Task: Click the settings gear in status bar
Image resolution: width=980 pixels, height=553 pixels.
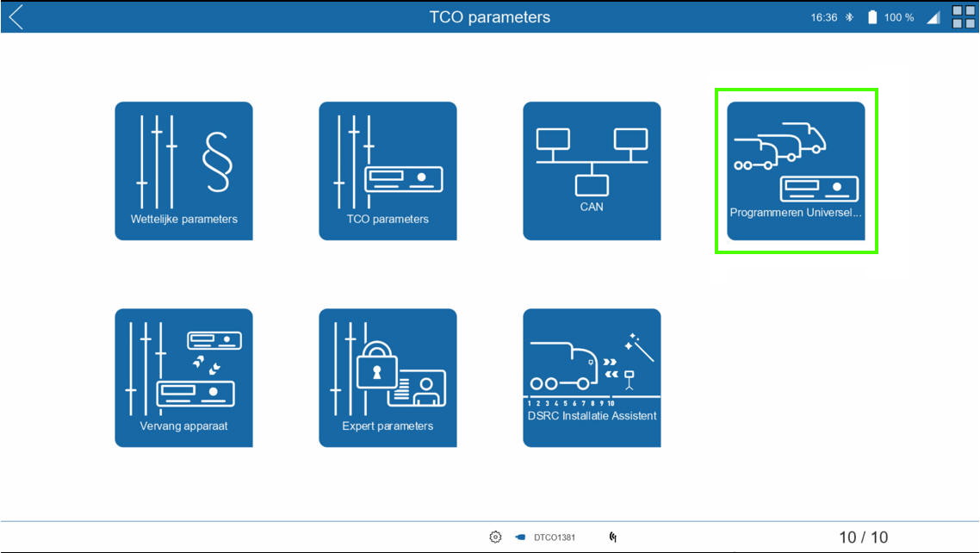Action: [495, 537]
